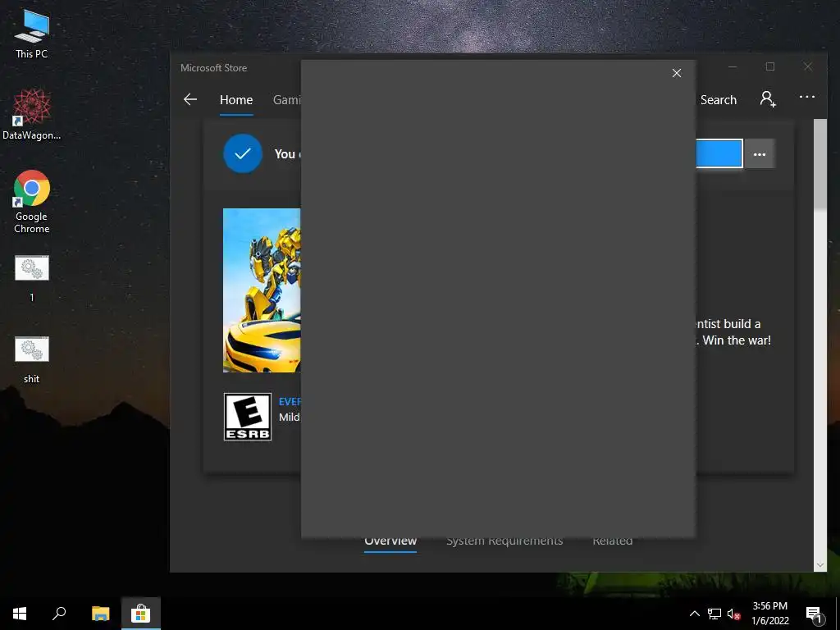Open the Home tab in Microsoft Store
The height and width of the screenshot is (630, 840).
pyautogui.click(x=236, y=99)
